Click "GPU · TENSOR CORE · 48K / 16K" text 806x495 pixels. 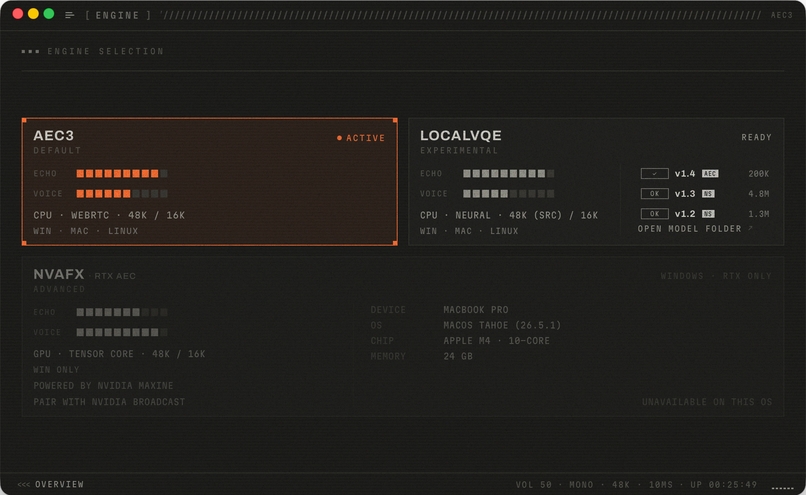[119, 354]
